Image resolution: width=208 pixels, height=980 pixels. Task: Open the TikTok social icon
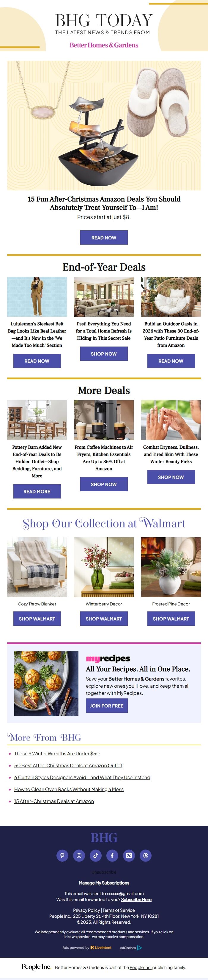pyautogui.click(x=96, y=855)
